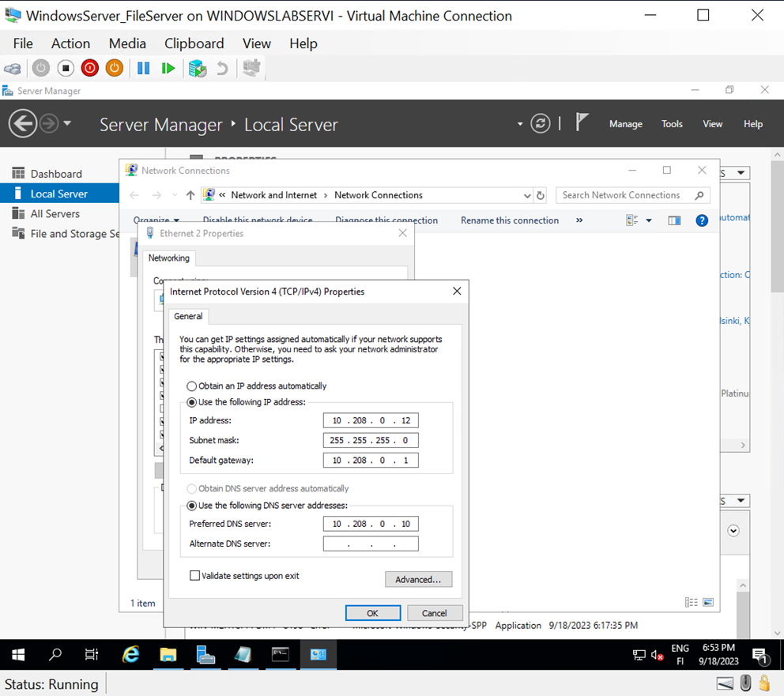Check the Validate settings upon exit checkbox
784x696 pixels.
(x=195, y=576)
